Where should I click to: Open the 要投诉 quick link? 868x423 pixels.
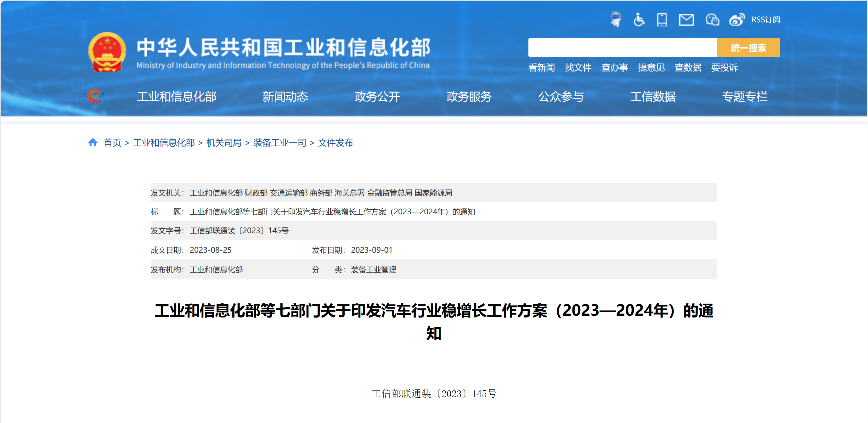tap(724, 68)
